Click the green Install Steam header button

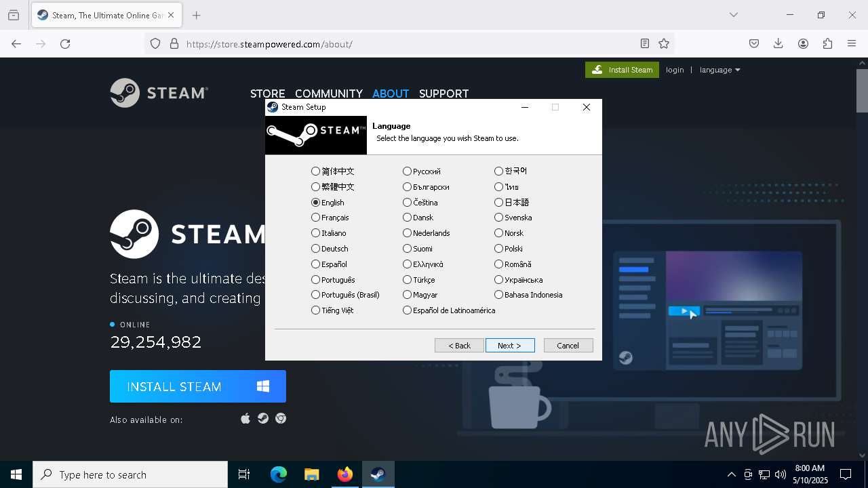tap(622, 70)
